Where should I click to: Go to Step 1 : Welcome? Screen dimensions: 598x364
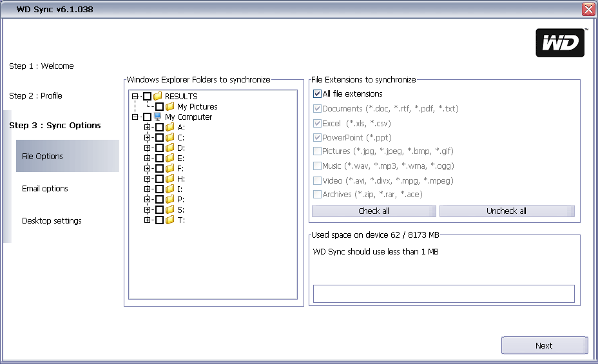point(41,66)
